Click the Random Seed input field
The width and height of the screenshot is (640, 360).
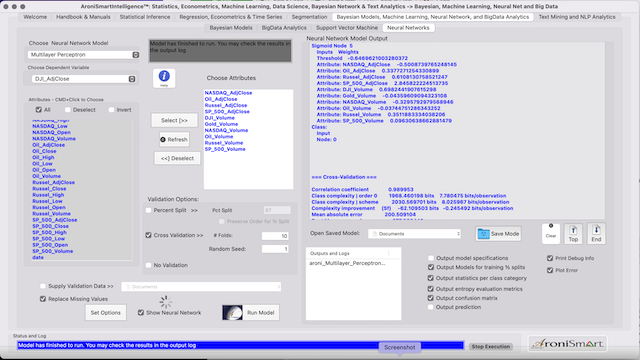(x=275, y=249)
